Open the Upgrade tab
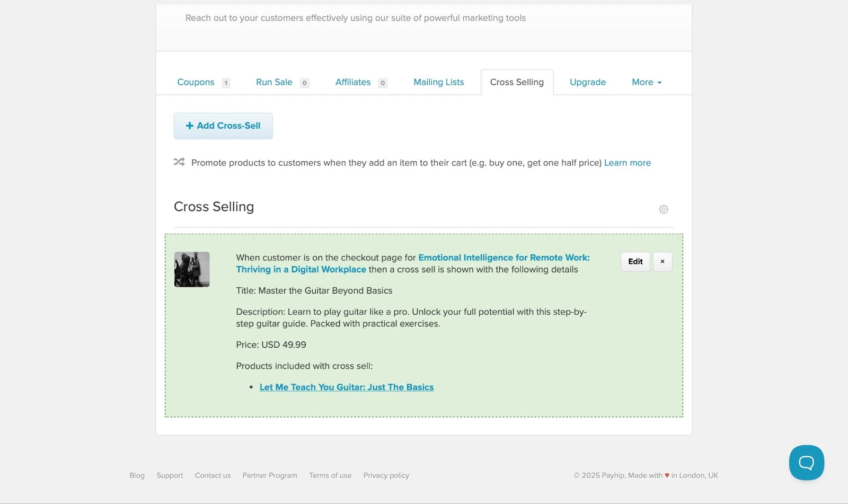The image size is (848, 504). (x=587, y=82)
